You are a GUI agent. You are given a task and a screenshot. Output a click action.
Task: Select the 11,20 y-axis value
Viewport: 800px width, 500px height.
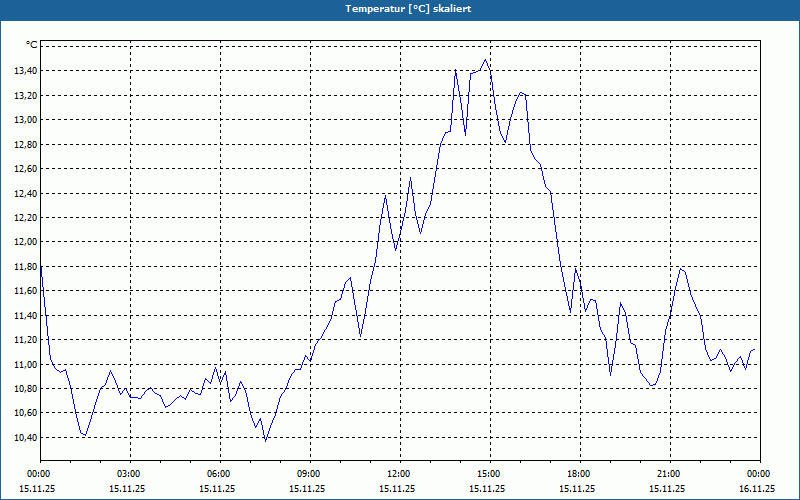coord(25,339)
